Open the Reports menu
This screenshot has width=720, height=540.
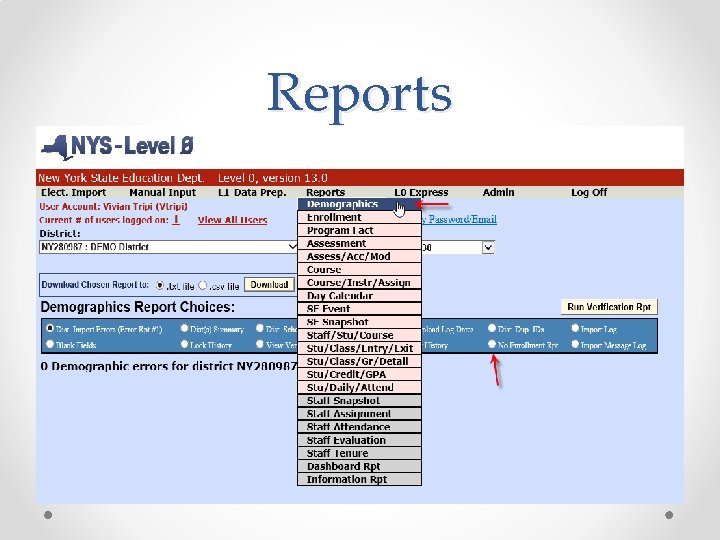(326, 192)
